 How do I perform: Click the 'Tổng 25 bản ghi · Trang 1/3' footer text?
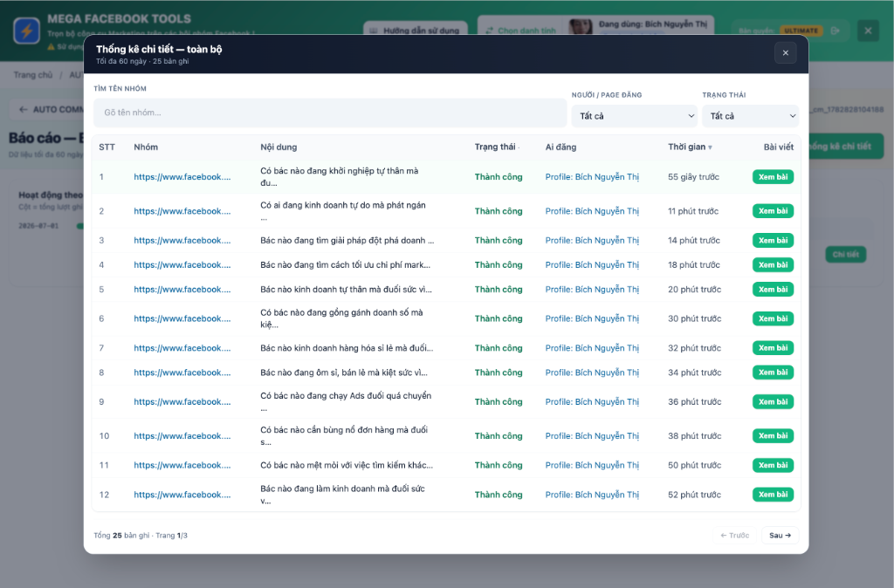141,536
